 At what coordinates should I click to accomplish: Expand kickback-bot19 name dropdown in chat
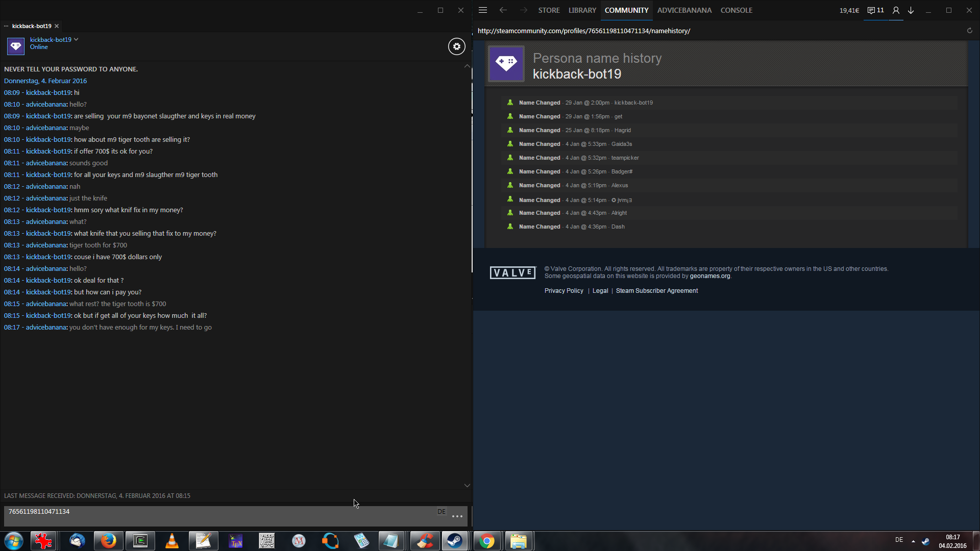[x=76, y=39]
